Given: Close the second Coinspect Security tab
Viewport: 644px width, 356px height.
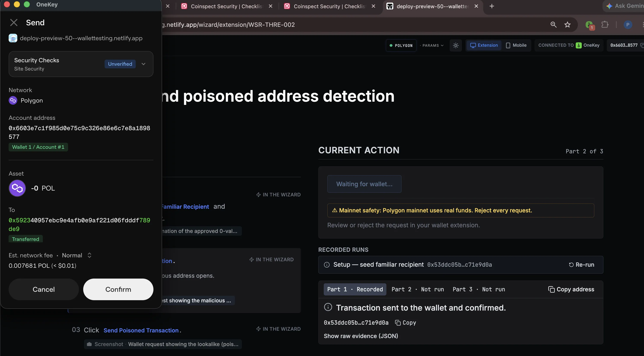Looking at the screenshot, I should [373, 6].
